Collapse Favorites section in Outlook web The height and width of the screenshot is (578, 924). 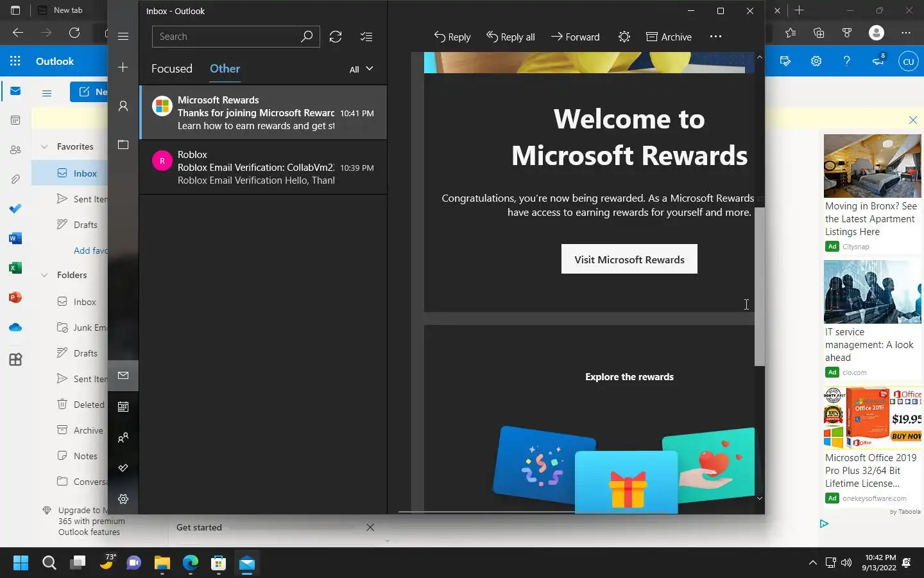(44, 146)
